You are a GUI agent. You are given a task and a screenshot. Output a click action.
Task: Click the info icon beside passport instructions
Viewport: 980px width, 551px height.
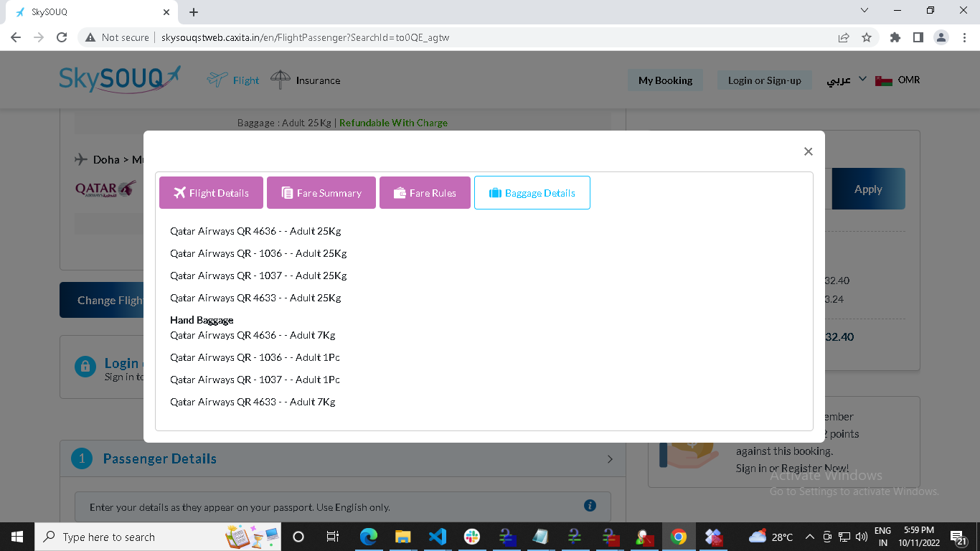click(590, 506)
